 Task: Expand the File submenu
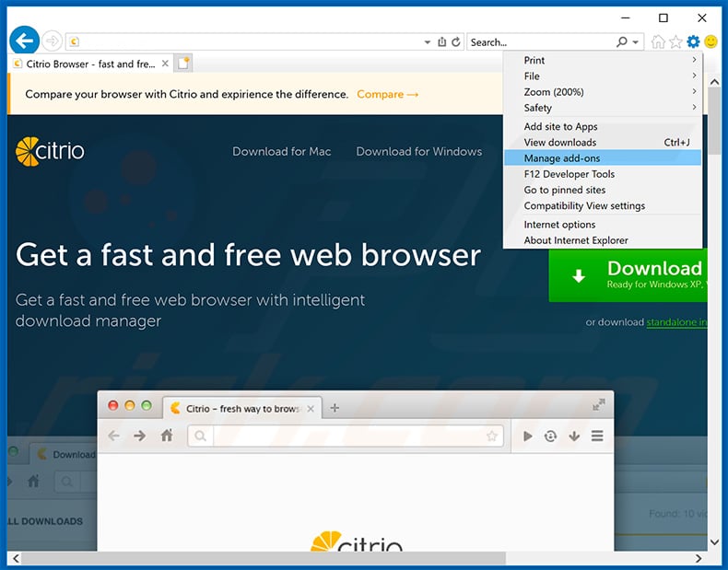603,76
